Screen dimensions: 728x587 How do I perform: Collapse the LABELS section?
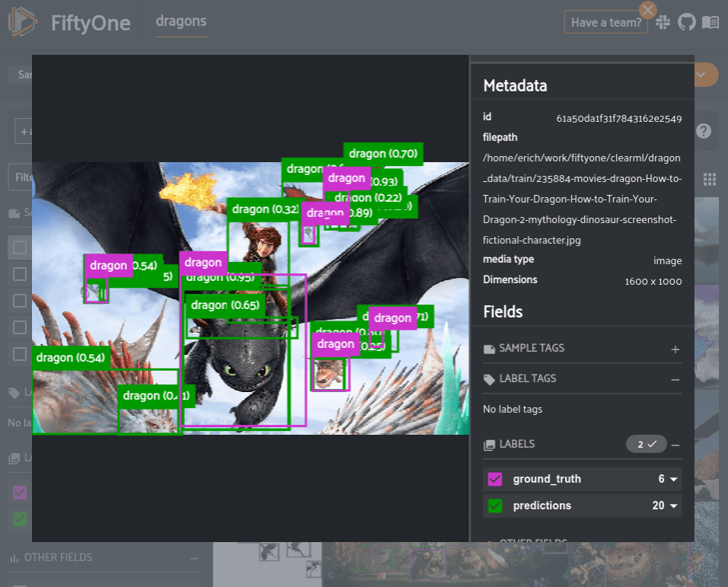coord(675,445)
